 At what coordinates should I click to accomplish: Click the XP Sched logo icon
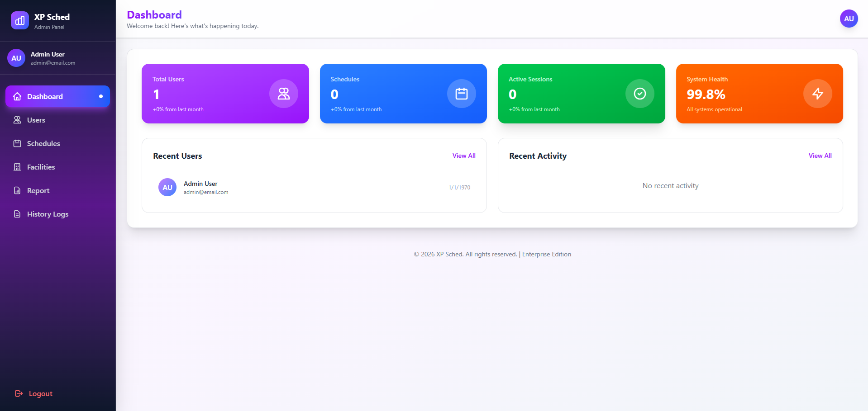[19, 20]
